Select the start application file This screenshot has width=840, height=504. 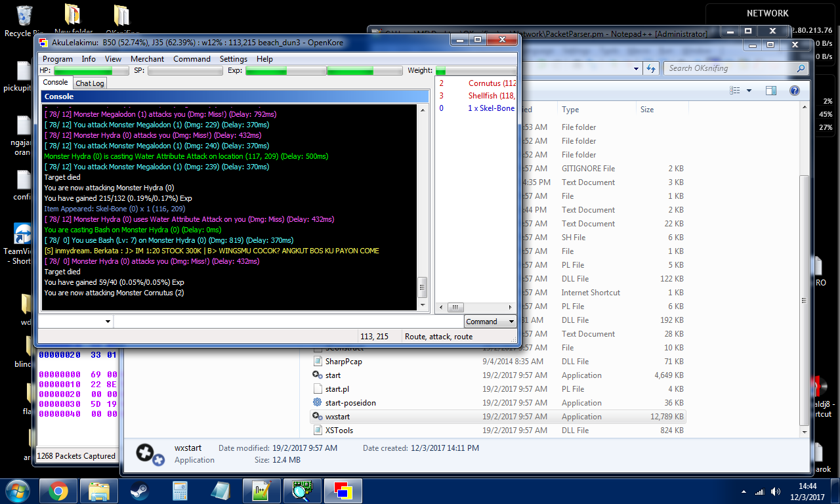[x=499, y=375]
